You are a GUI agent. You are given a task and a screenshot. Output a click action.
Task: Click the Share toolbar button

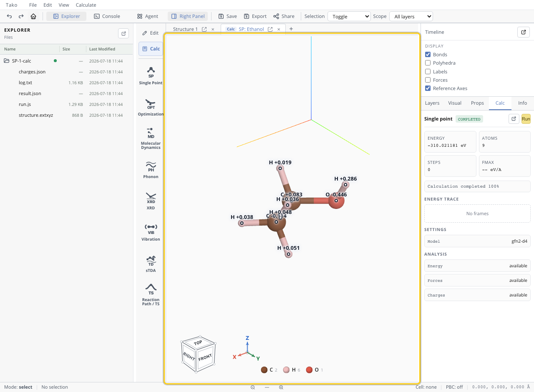284,16
